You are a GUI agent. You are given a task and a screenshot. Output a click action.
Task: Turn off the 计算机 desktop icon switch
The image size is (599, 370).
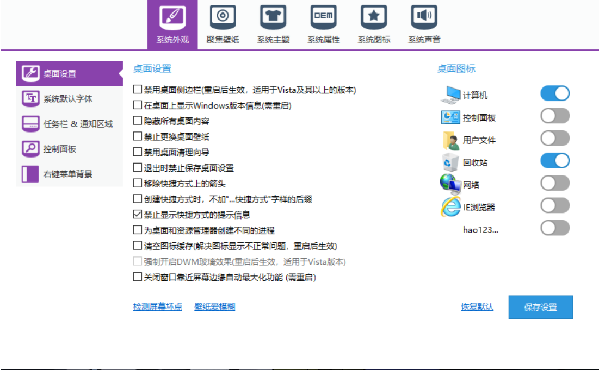click(555, 94)
